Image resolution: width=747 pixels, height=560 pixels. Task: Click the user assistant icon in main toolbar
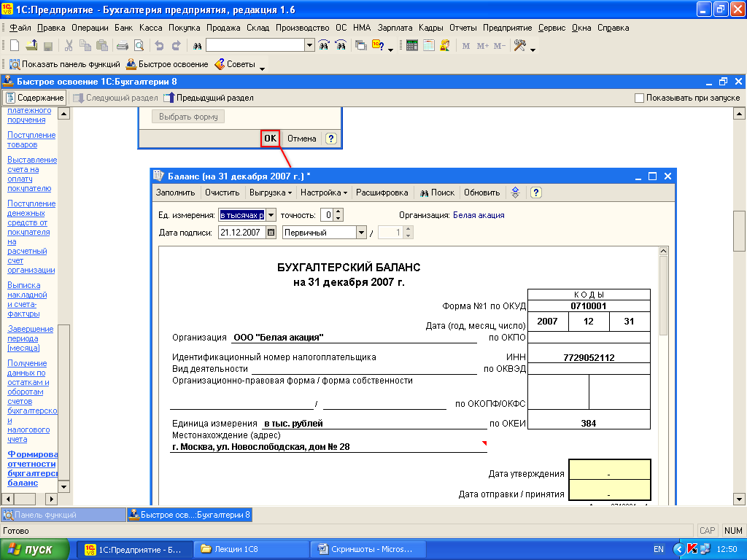point(446,46)
